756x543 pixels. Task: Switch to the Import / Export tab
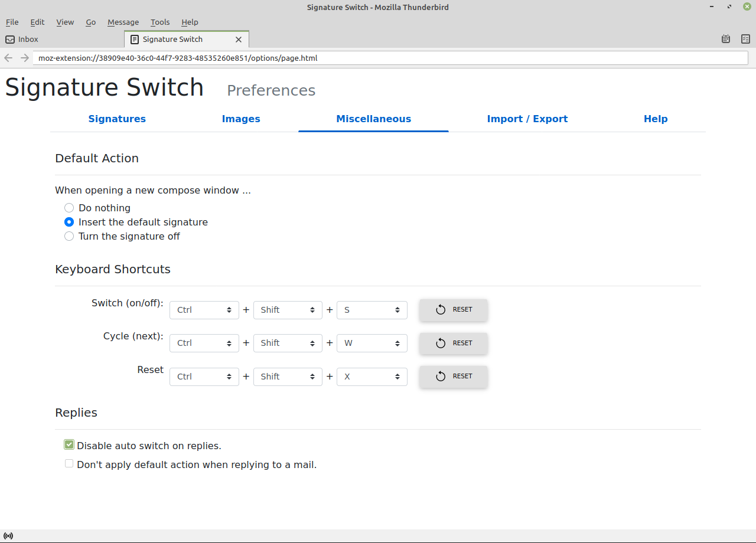pyautogui.click(x=527, y=119)
